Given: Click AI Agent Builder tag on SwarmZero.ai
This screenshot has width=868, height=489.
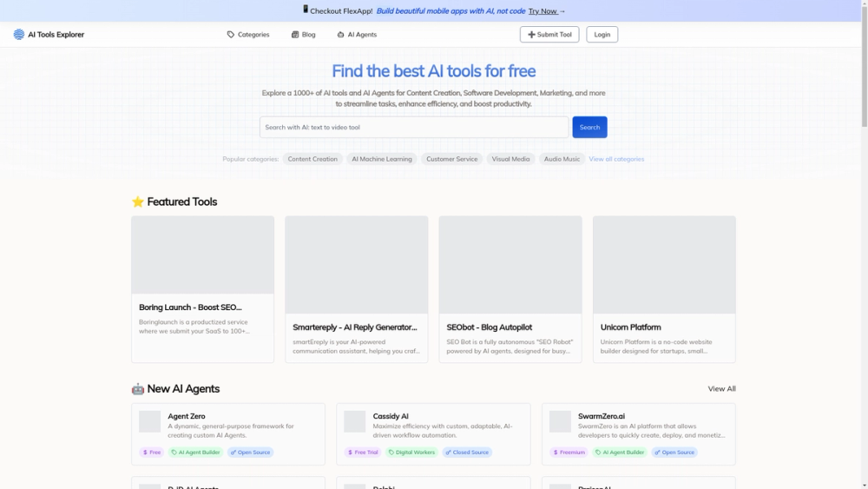Looking at the screenshot, I should (620, 453).
